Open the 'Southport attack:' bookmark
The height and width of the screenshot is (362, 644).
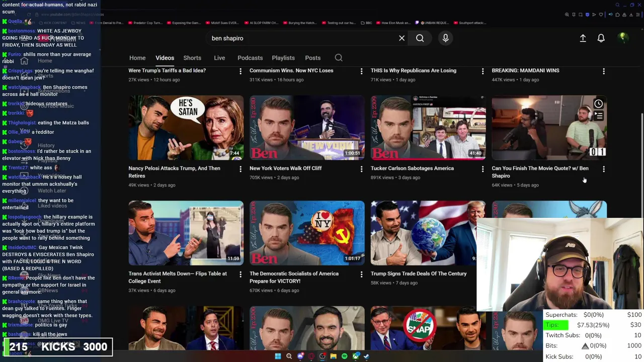(x=469, y=23)
